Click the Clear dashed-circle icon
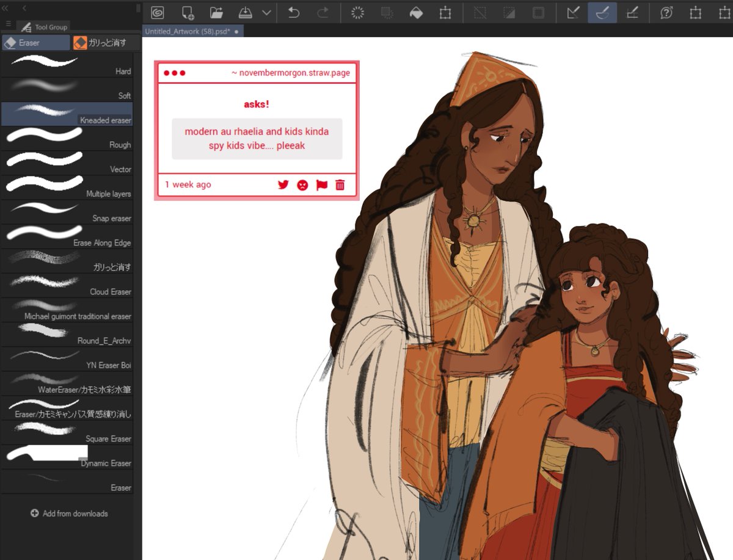733x560 pixels. 358,12
